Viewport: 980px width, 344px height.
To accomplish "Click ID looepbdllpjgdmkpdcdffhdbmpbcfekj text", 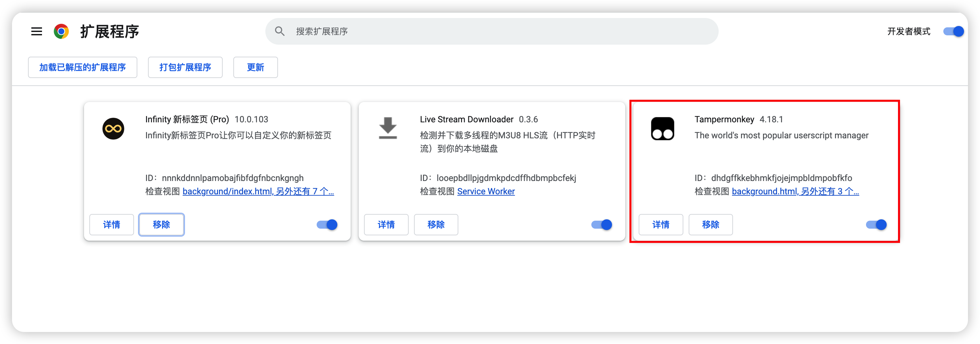I will pyautogui.click(x=506, y=178).
